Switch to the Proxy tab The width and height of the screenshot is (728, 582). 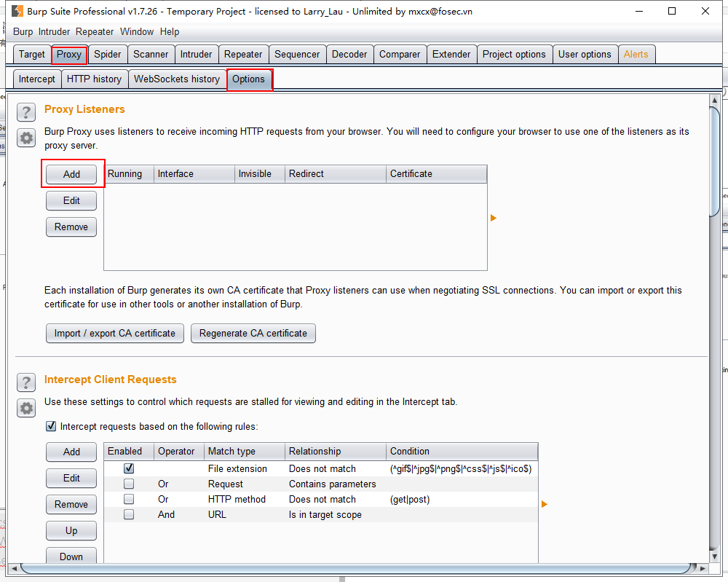(x=69, y=55)
